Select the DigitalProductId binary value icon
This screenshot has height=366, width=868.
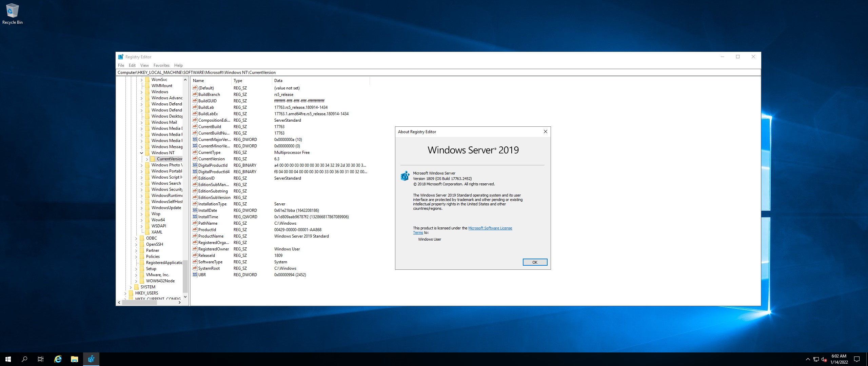coord(195,165)
